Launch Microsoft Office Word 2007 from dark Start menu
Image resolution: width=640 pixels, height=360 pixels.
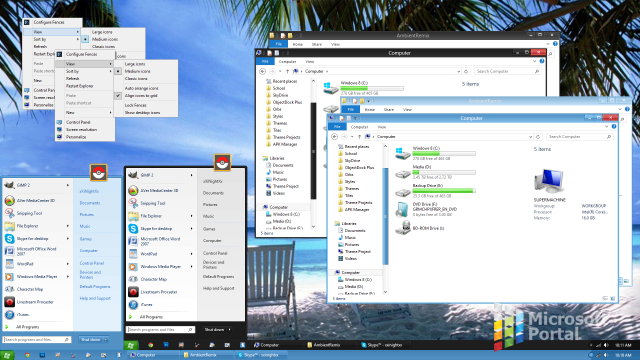pyautogui.click(x=160, y=241)
